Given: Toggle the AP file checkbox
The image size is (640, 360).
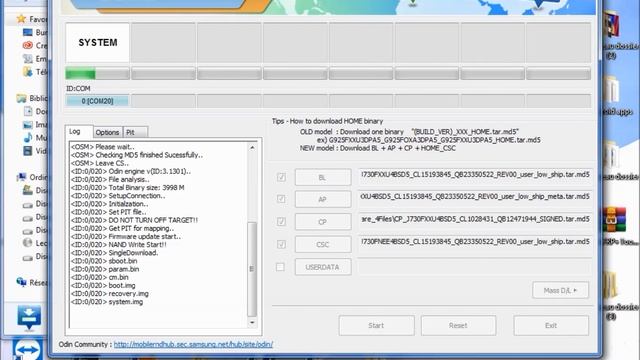Looking at the screenshot, I should click(x=281, y=199).
